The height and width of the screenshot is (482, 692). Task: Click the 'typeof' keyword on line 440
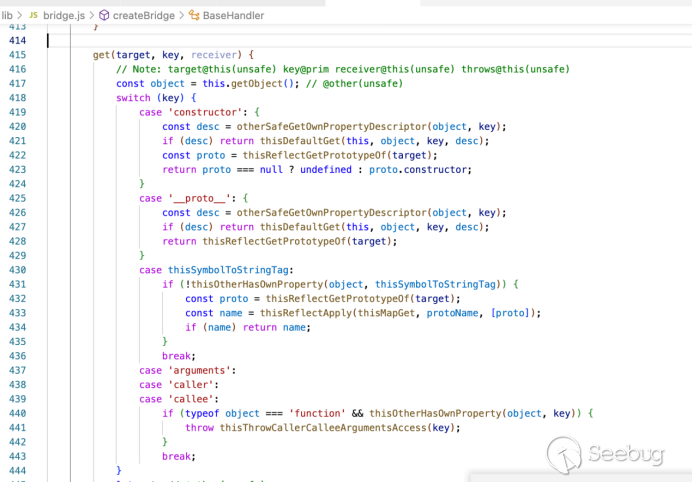(202, 414)
